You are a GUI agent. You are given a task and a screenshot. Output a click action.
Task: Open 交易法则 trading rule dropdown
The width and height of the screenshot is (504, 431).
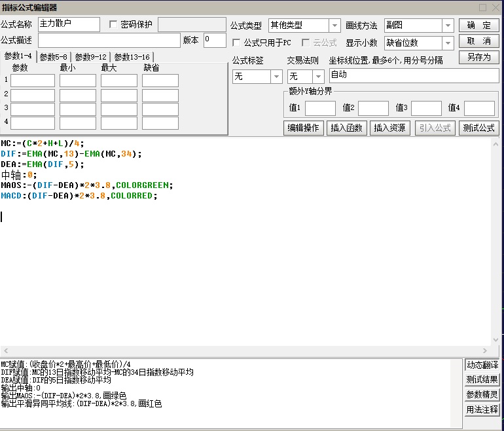click(318, 77)
